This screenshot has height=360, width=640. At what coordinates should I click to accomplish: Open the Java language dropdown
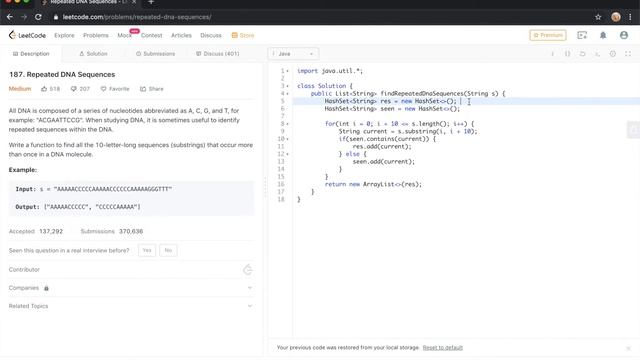pyautogui.click(x=293, y=54)
